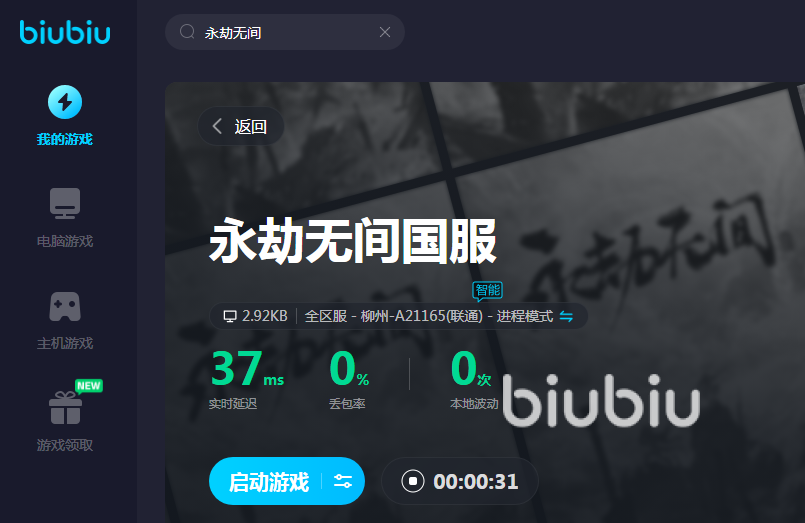Screen dimensions: 805x523
Task: Open launch settings via the sliders icon
Action: 343,481
